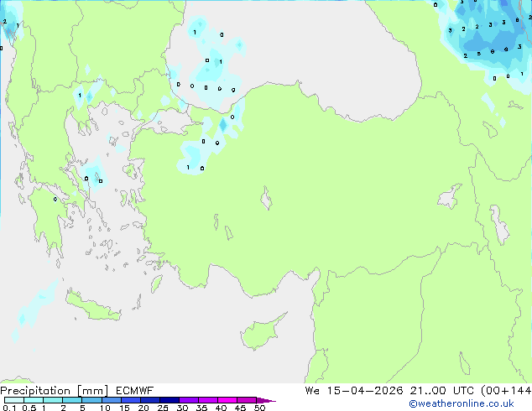This screenshot has width=532, height=411.
Task: Click the 45–50 mm legend color swatch
Action: pyautogui.click(x=247, y=400)
